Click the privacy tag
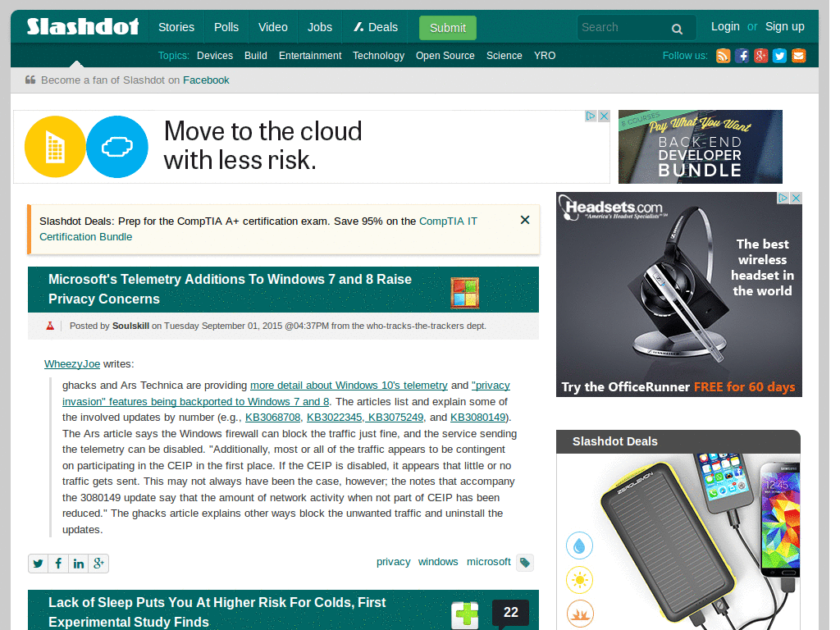 393,562
